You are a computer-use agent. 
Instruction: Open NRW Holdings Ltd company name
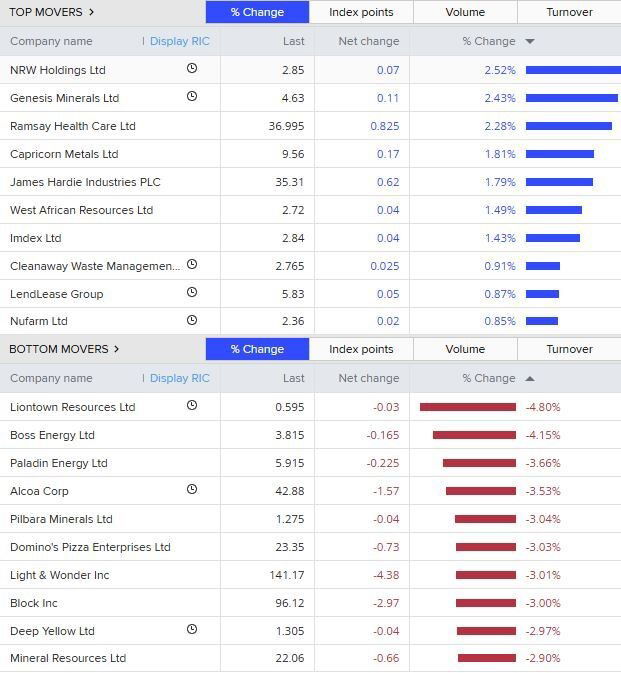[x=58, y=70]
